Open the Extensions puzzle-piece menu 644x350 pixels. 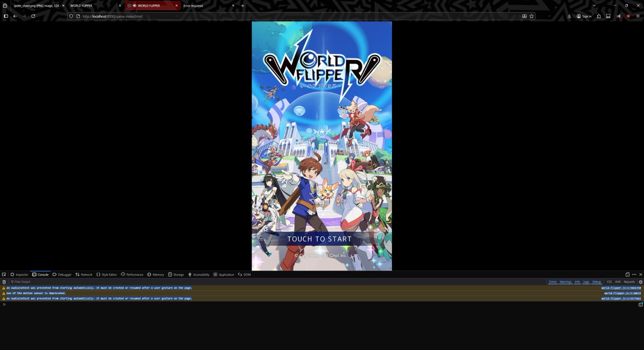click(x=599, y=16)
